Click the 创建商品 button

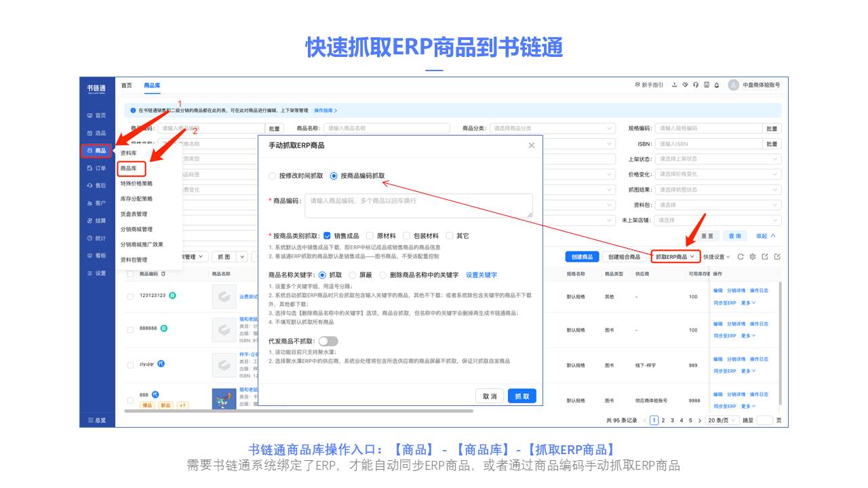pos(582,257)
